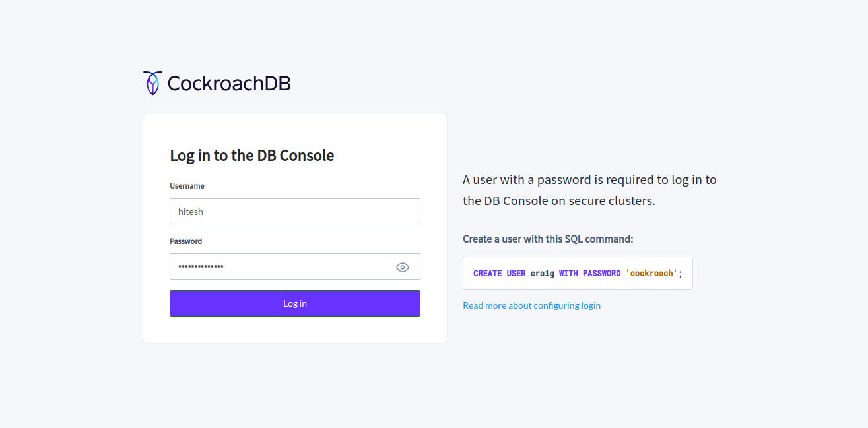The width and height of the screenshot is (868, 428).
Task: Show password using the eye icon
Action: [x=403, y=267]
